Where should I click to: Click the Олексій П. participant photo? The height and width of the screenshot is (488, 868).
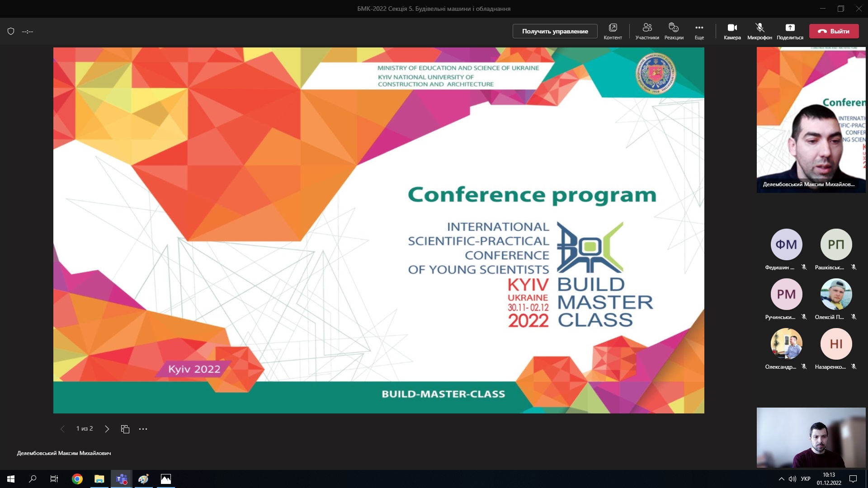(836, 294)
